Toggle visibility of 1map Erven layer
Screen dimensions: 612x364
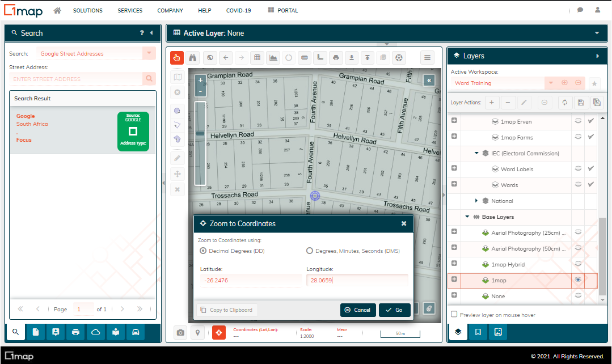[x=578, y=121]
